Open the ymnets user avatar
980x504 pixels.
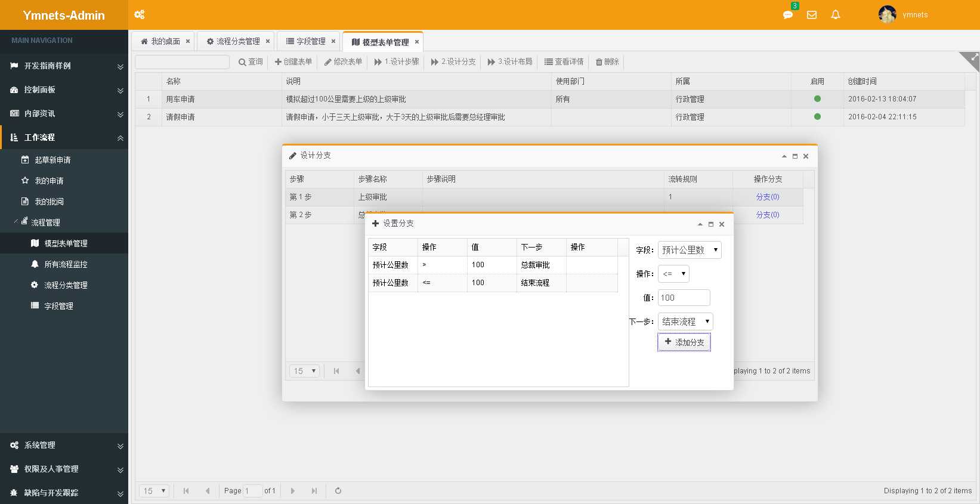click(888, 14)
